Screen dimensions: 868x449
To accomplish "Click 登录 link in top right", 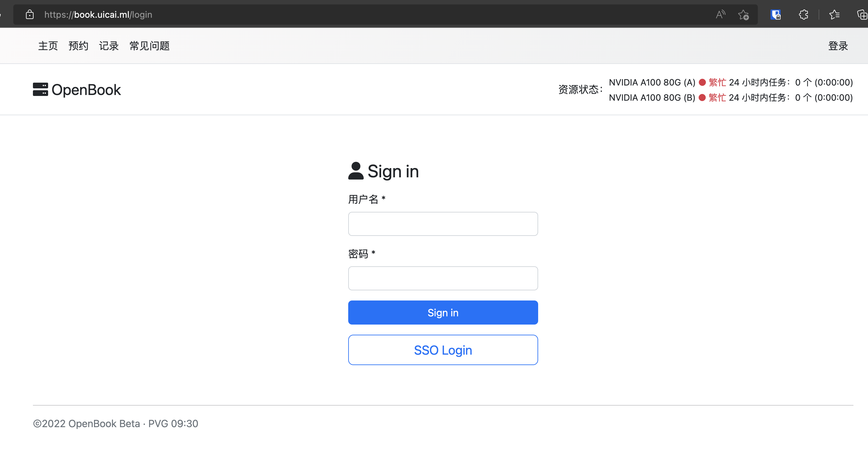I will (x=838, y=46).
